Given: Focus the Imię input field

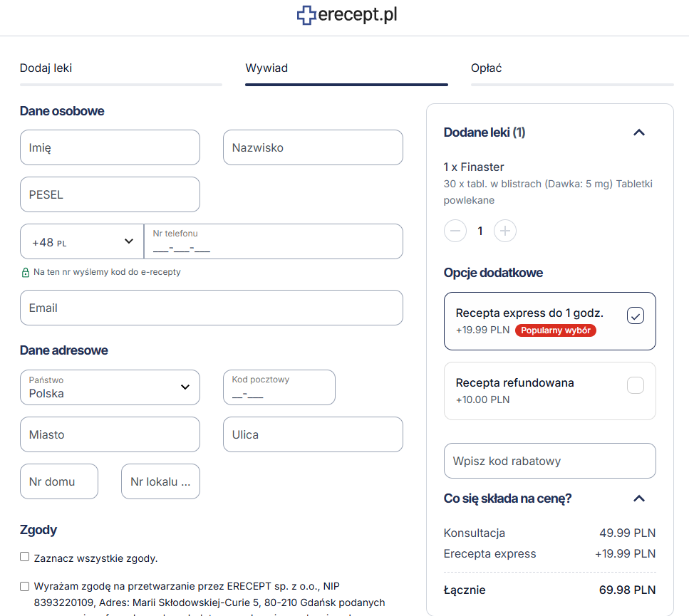Looking at the screenshot, I should click(110, 147).
